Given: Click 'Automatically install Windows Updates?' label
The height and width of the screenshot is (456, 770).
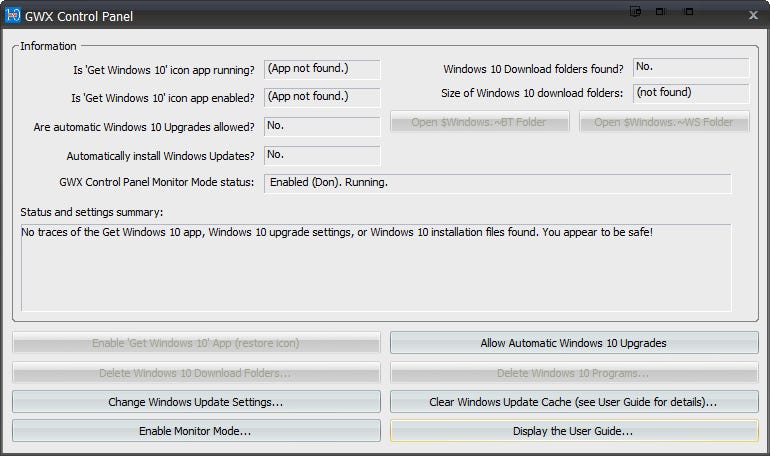Looking at the screenshot, I should tap(161, 156).
